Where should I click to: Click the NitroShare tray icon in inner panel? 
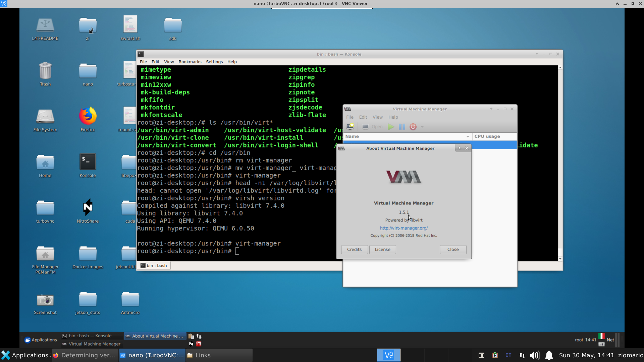click(x=191, y=344)
